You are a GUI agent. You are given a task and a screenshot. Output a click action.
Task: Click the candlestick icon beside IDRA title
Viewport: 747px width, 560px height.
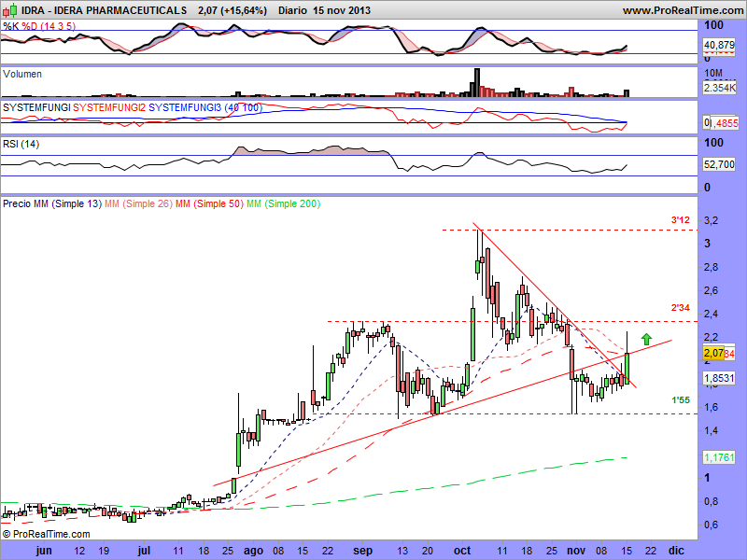pyautogui.click(x=9, y=9)
